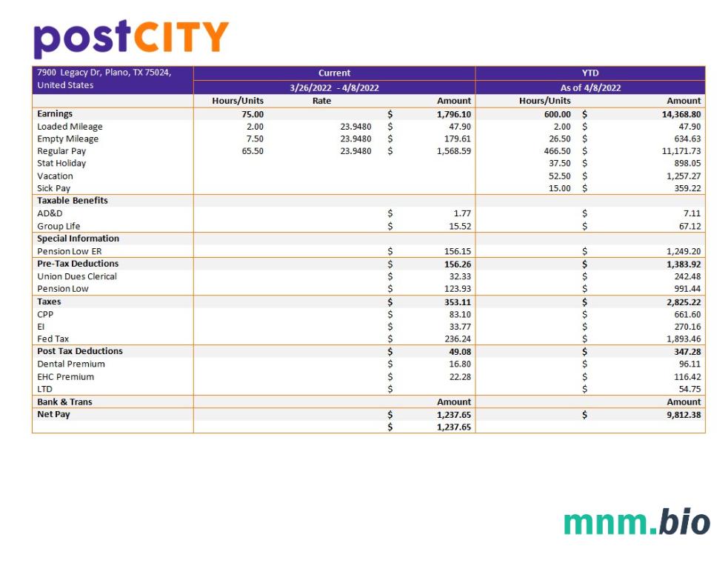The image size is (728, 563).
Task: Click the Post Tax Deductions section header
Action: 80,351
